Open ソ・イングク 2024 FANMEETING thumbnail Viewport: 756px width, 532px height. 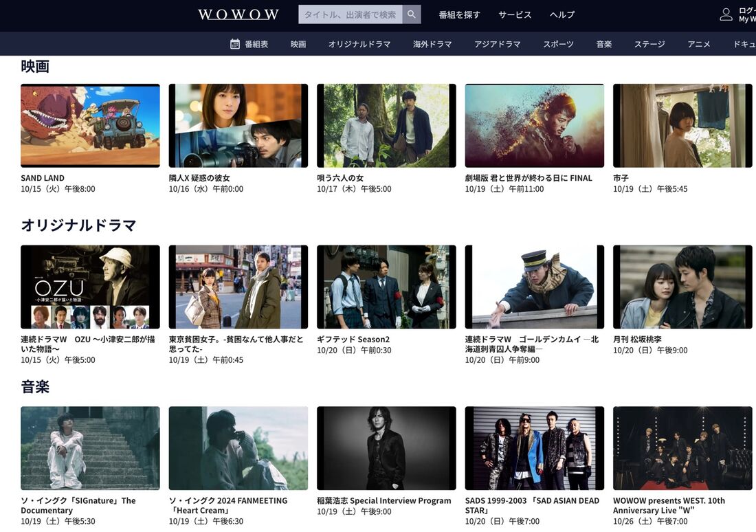(238, 448)
